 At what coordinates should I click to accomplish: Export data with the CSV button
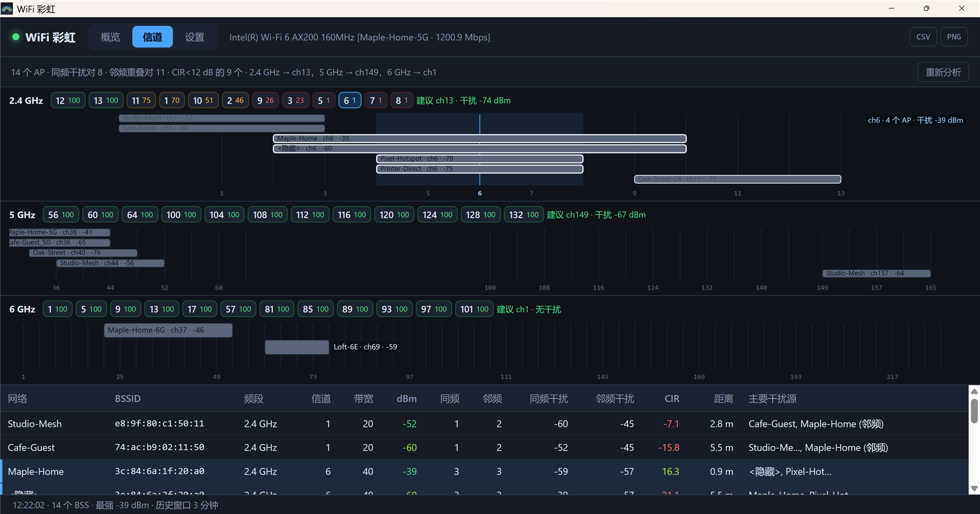(x=923, y=37)
